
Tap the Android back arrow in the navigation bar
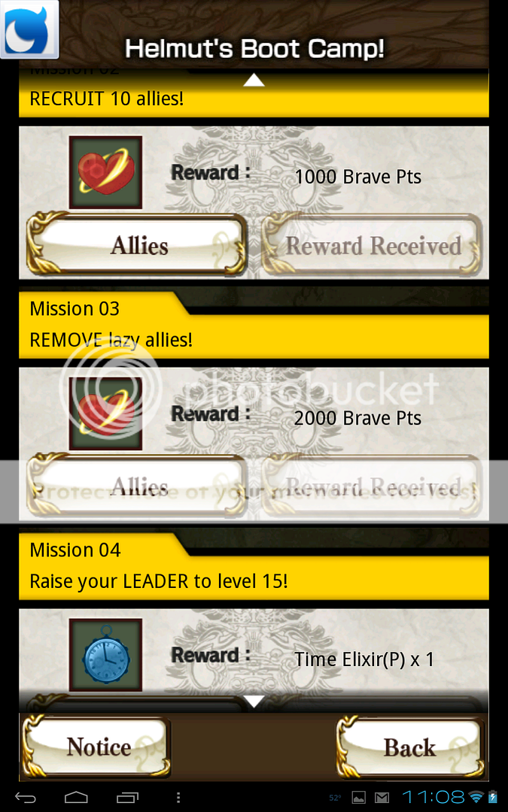pyautogui.click(x=25, y=797)
